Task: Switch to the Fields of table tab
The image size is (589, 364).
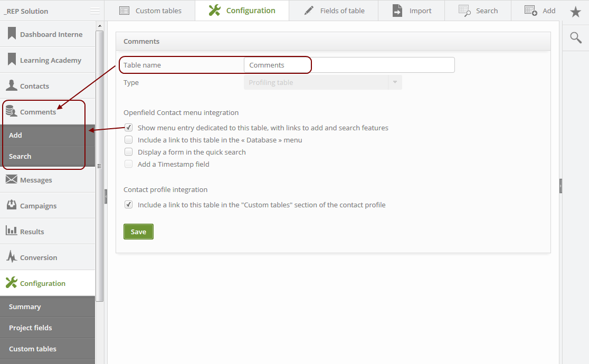Action: click(334, 10)
